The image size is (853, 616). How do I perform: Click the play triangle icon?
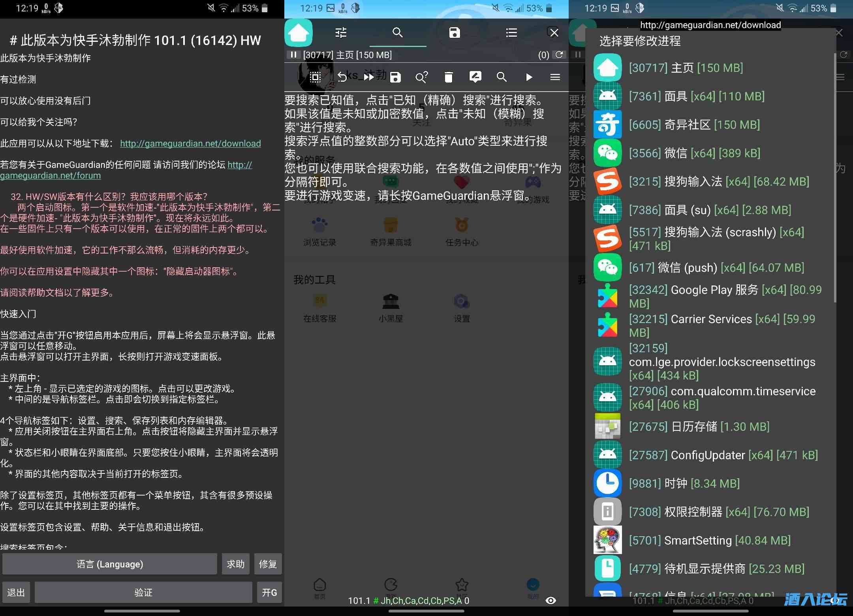[x=529, y=77]
